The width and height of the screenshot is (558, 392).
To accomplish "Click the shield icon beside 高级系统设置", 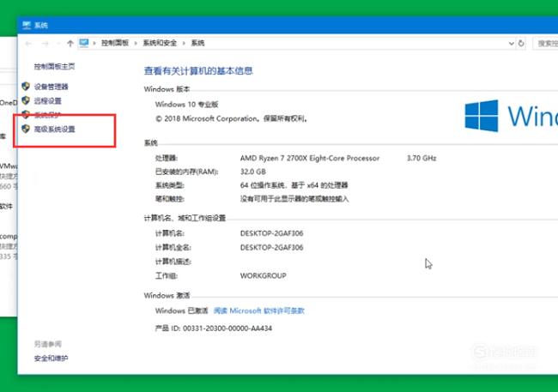I will pyautogui.click(x=26, y=129).
